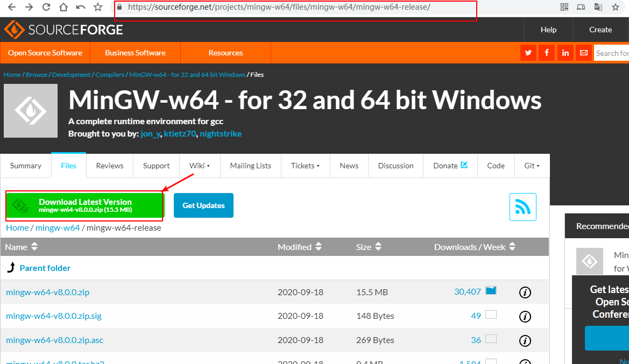Visit contributor nightstrike's profile
The width and height of the screenshot is (629, 364).
pyautogui.click(x=221, y=134)
